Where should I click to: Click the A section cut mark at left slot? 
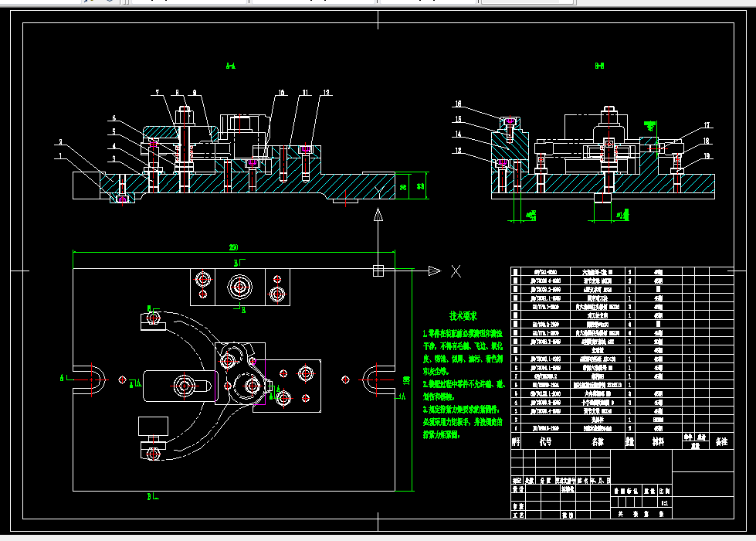point(65,377)
